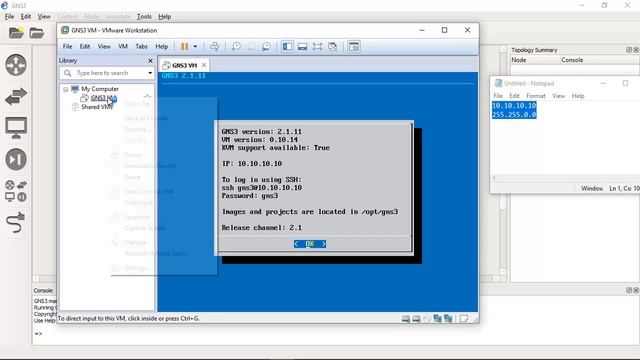Browse end devices monitor icon in GNS3
Viewport: 640px width, 360px height.
click(x=16, y=127)
